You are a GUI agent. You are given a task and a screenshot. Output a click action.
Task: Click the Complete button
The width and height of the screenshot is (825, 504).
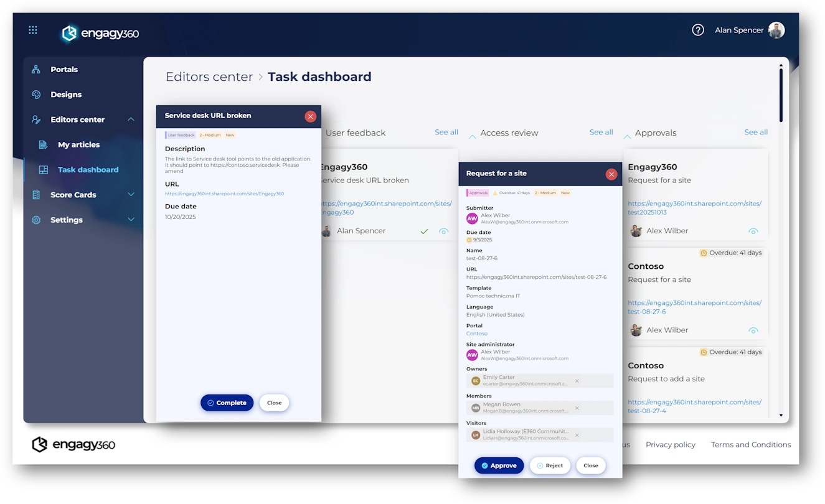227,403
